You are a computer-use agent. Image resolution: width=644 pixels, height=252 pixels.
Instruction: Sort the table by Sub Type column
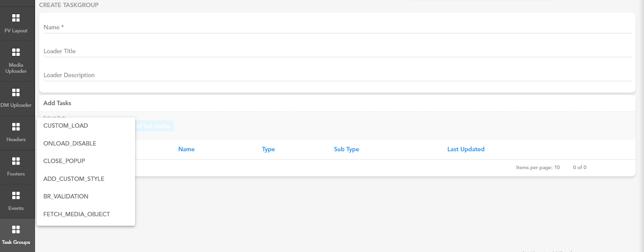(x=347, y=149)
